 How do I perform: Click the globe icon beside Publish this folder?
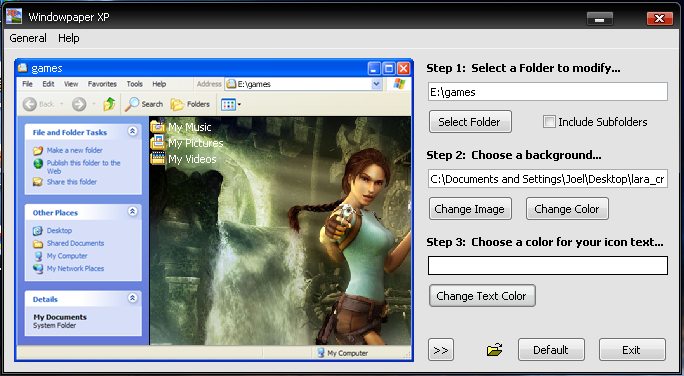coord(38,164)
